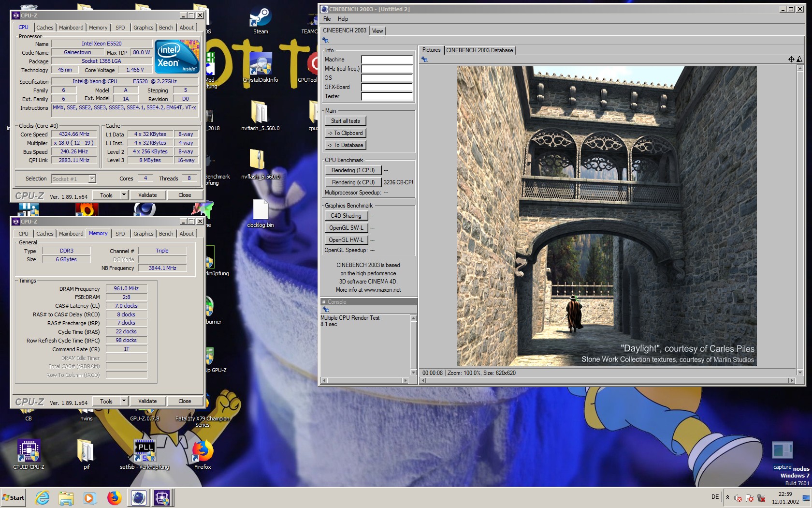The height and width of the screenshot is (508, 812).
Task: Click the MHz (real freq.) input field
Action: [387, 69]
